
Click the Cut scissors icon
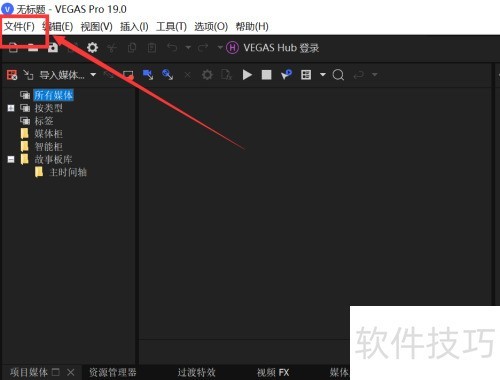point(112,48)
